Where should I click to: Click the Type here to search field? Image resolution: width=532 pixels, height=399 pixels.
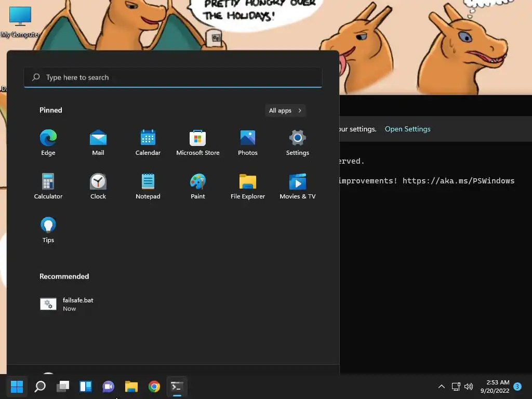[x=173, y=77]
